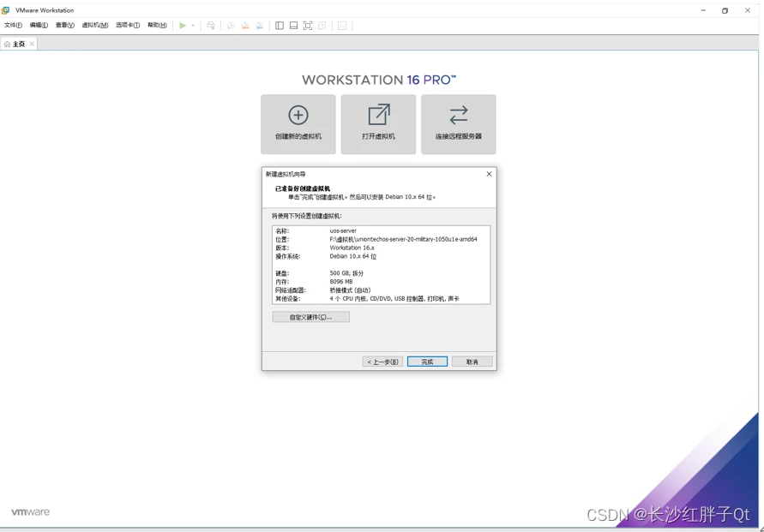The image size is (764, 532).
Task: Click the 完成 finish button
Action: tap(427, 362)
